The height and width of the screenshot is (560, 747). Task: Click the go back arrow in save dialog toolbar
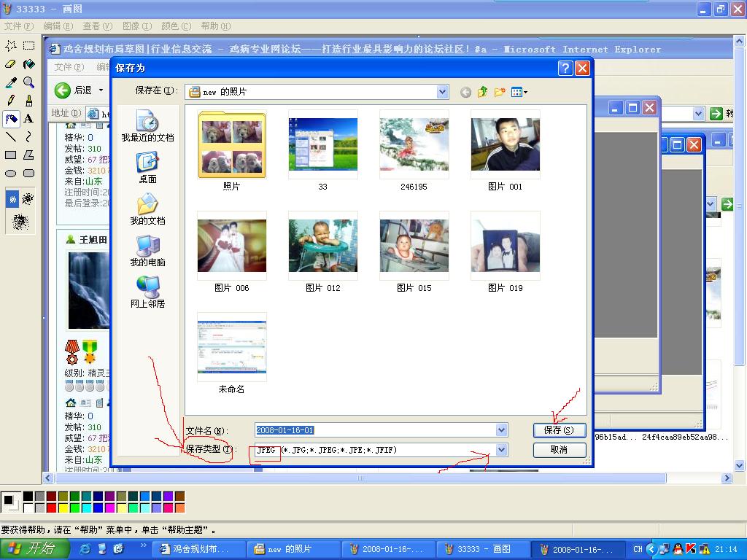click(x=465, y=92)
